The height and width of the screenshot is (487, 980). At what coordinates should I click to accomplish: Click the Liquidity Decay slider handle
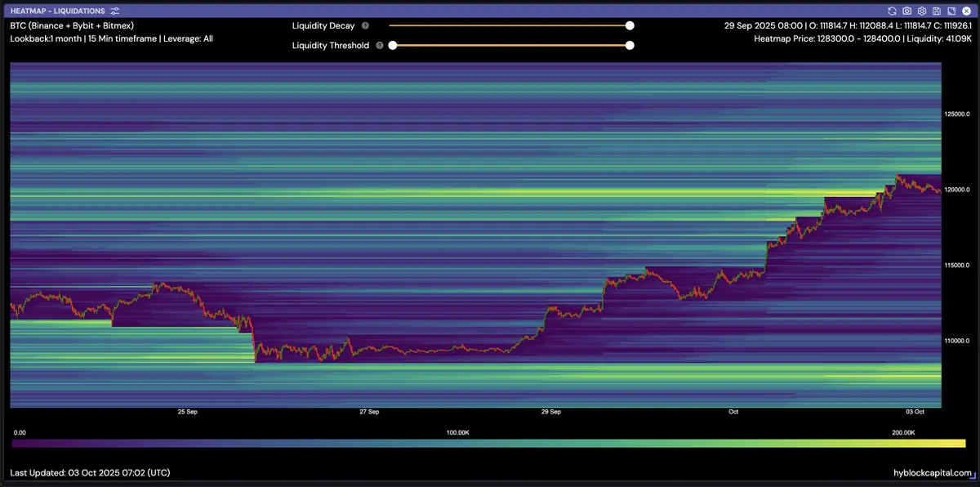click(x=630, y=25)
